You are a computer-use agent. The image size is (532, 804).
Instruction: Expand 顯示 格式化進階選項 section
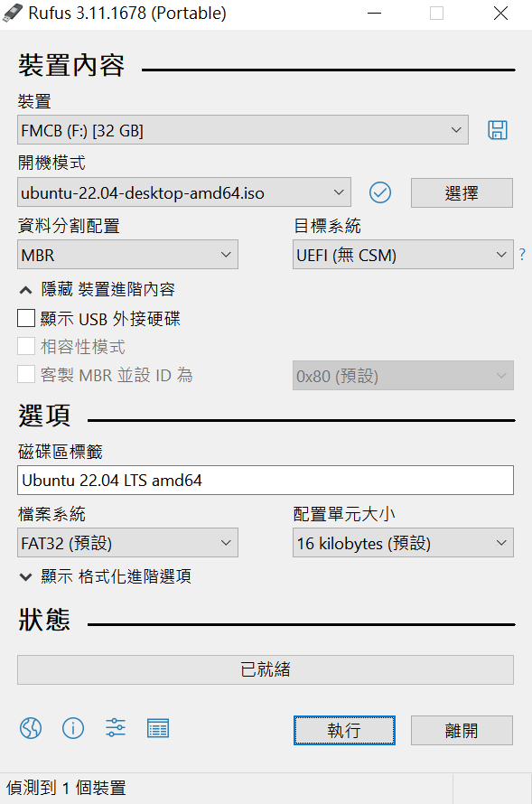pos(106,576)
